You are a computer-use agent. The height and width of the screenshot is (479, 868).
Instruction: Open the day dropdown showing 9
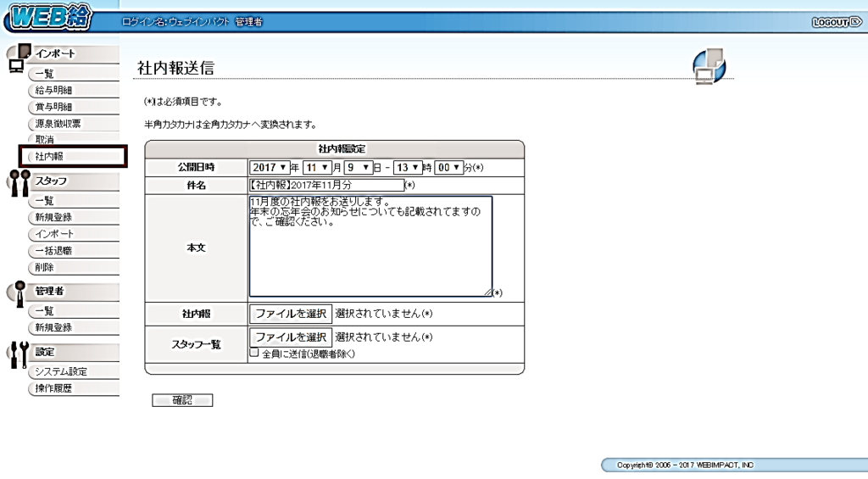click(358, 167)
